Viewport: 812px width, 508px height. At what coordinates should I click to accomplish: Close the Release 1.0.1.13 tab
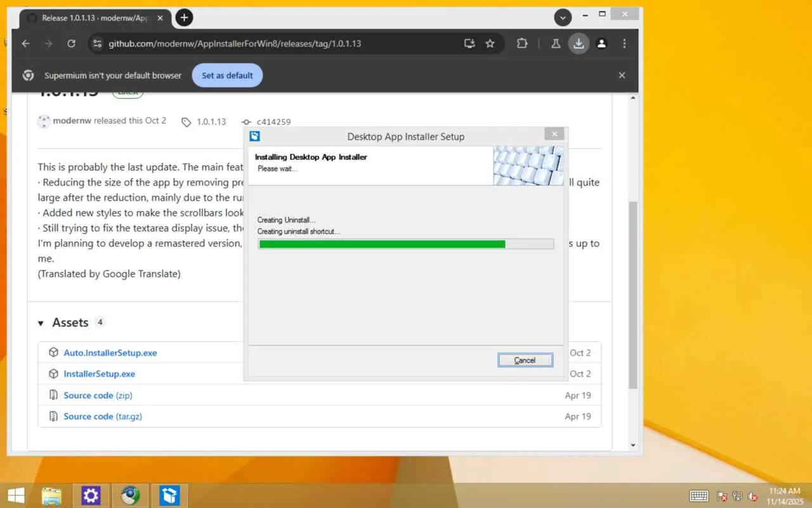tap(160, 18)
